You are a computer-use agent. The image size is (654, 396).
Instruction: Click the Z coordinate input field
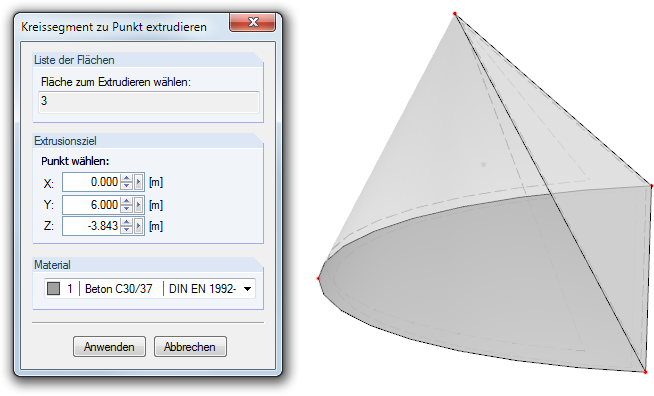91,226
